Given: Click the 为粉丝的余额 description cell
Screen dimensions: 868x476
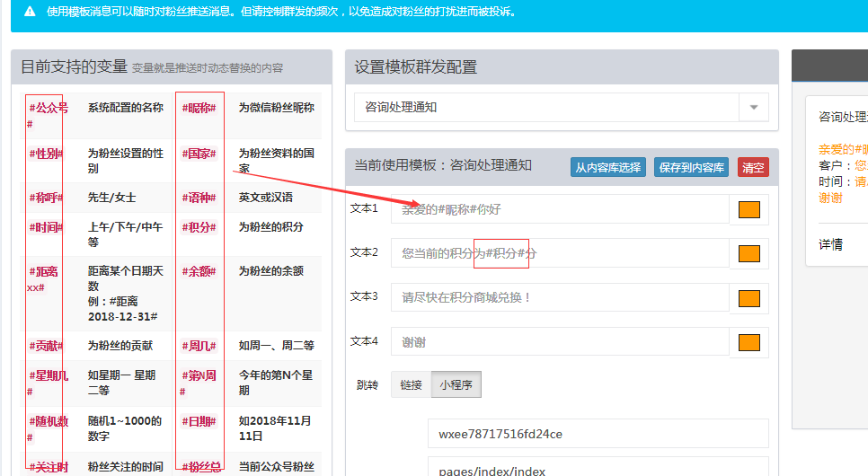Looking at the screenshot, I should pos(270,271).
